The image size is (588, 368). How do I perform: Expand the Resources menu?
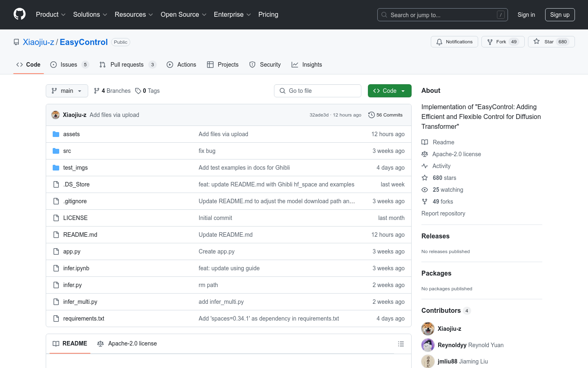(134, 14)
